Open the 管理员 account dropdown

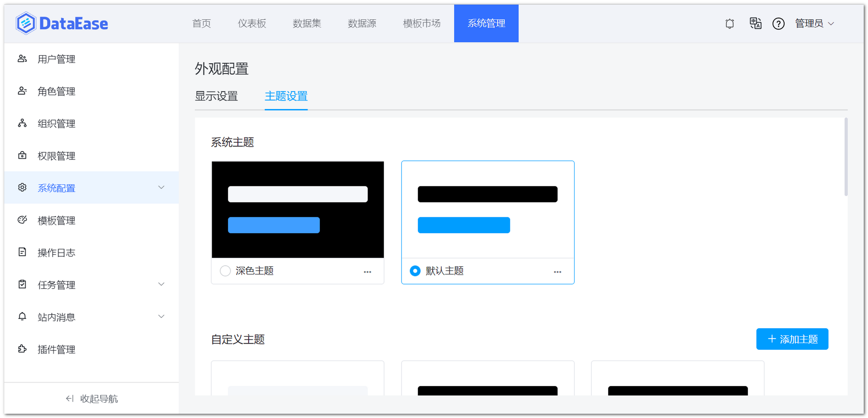(x=815, y=24)
